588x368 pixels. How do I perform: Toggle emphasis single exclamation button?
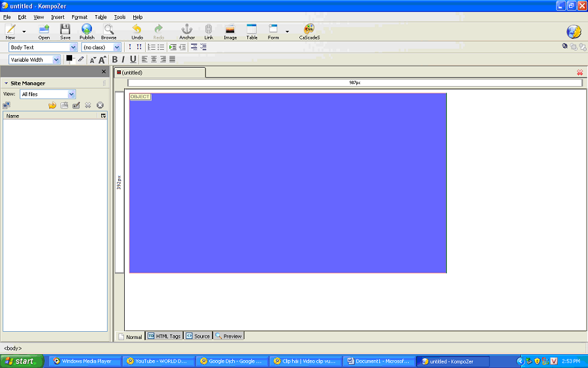click(x=130, y=47)
